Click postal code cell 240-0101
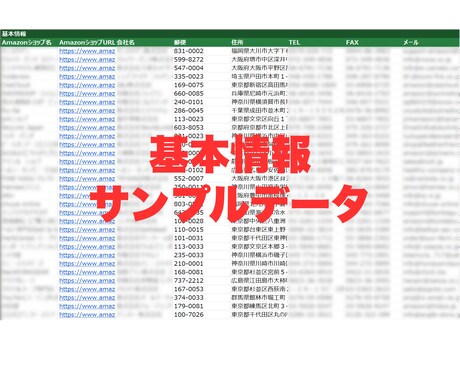Image resolution: width=460 pixels, height=380 pixels. [x=189, y=102]
